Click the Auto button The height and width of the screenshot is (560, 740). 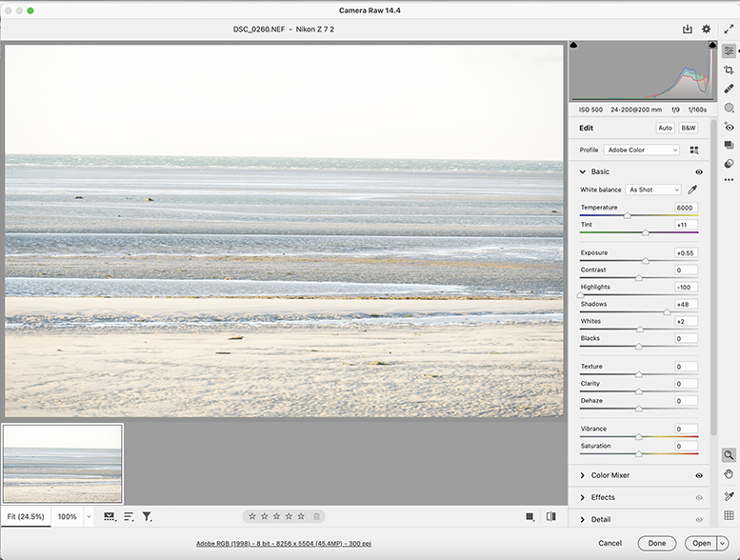[665, 128]
